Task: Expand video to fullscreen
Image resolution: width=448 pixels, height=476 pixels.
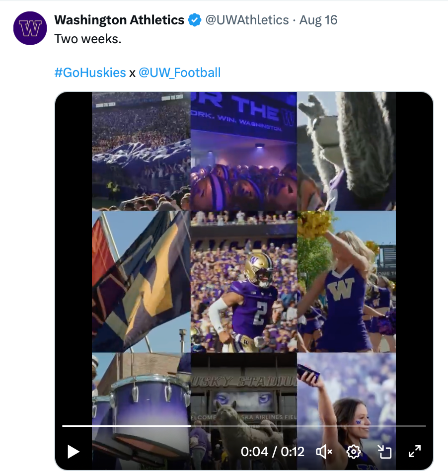Action: point(414,451)
